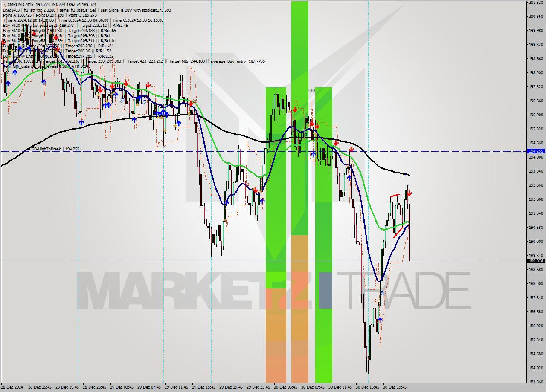Click the '29 Dec 15:45' time axis label
The width and height of the screenshot is (546, 392).
pos(203,388)
